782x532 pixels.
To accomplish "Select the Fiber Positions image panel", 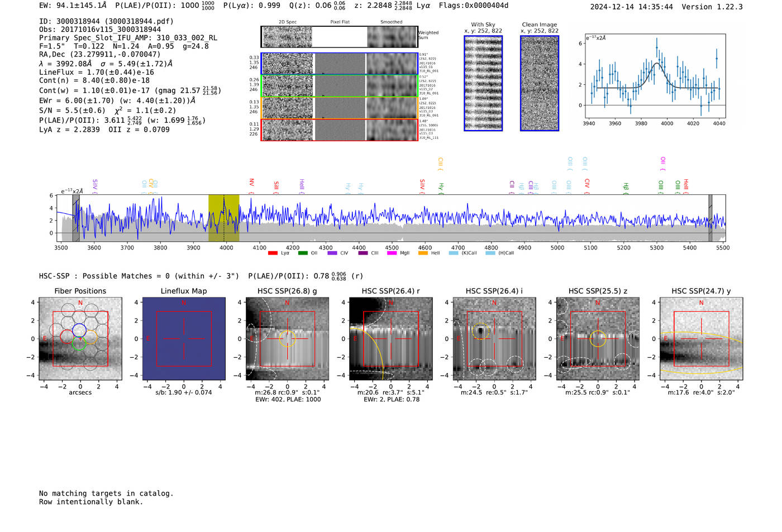I will click(x=80, y=339).
